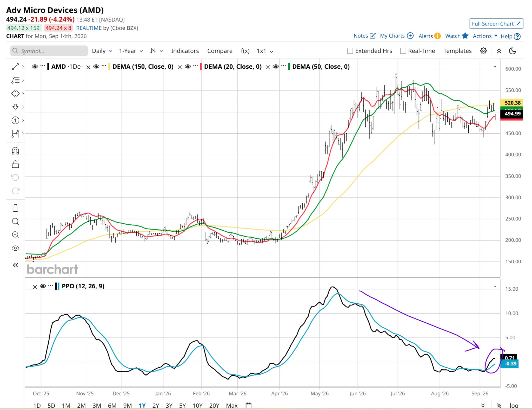532x410 pixels.
Task: Open chart settings gear icon
Action: [483, 51]
